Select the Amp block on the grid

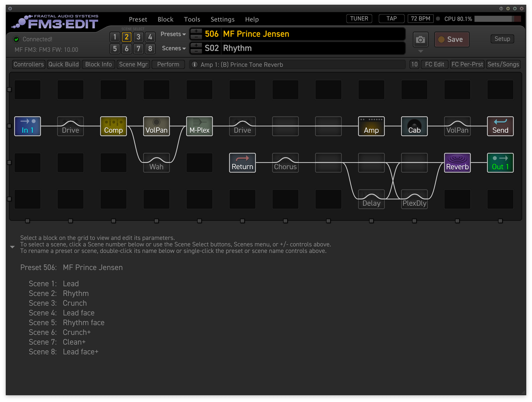click(x=371, y=126)
